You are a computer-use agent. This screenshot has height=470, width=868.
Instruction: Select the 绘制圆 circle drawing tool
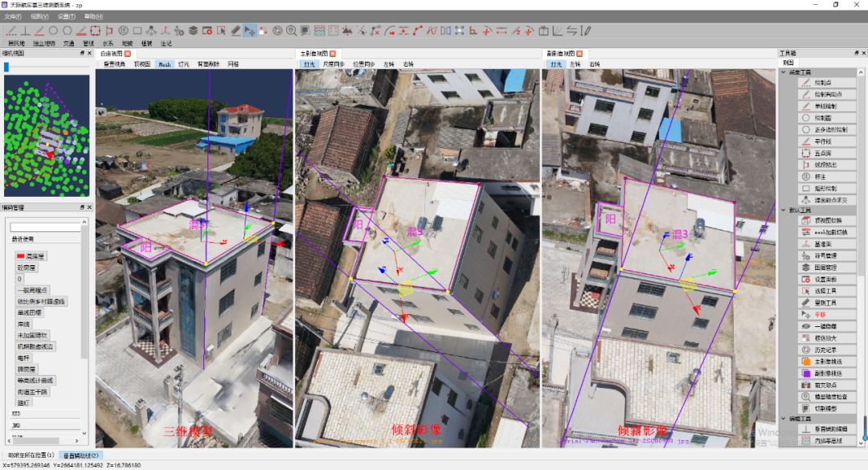pos(818,117)
